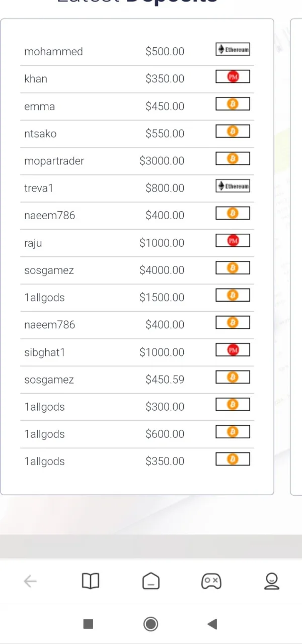Click Bitcoin icon next to ntsako
302x644 pixels.
click(x=233, y=131)
